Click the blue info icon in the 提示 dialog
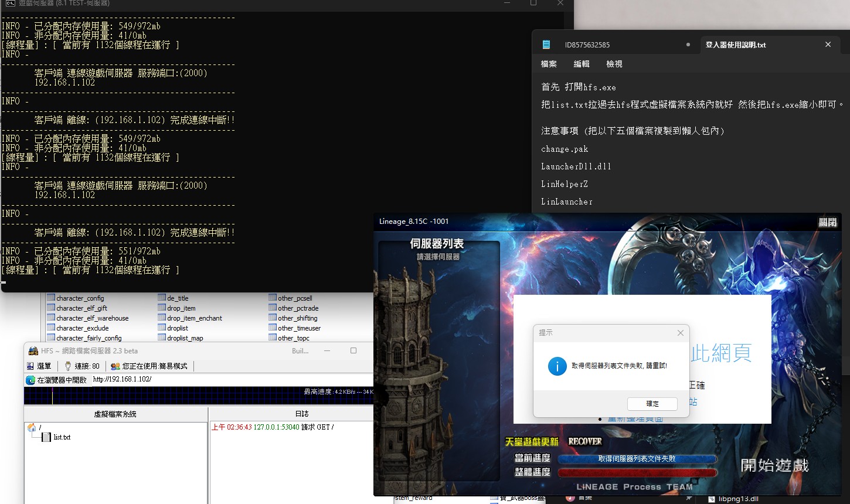Viewport: 850px width, 504px height. point(557,366)
